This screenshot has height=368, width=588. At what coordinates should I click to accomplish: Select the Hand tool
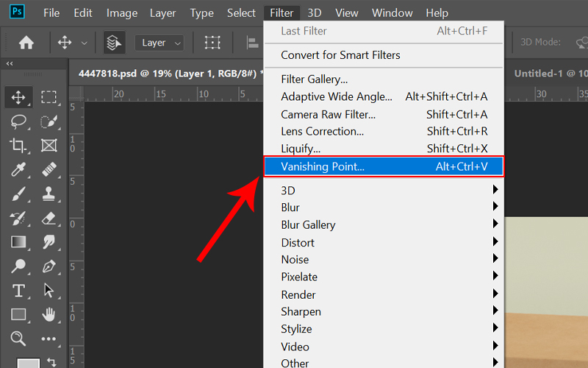pyautogui.click(x=49, y=314)
